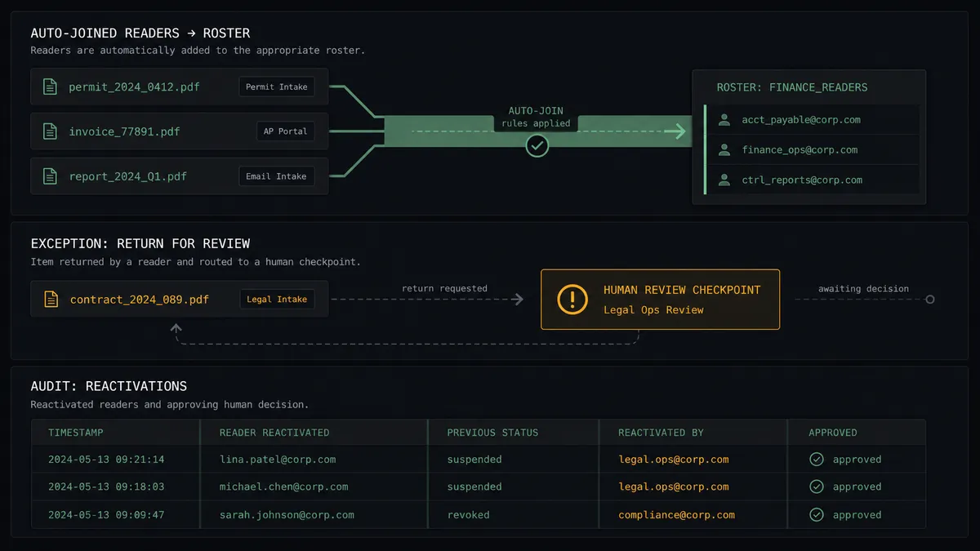Click the Email Intake tag

[x=277, y=176]
